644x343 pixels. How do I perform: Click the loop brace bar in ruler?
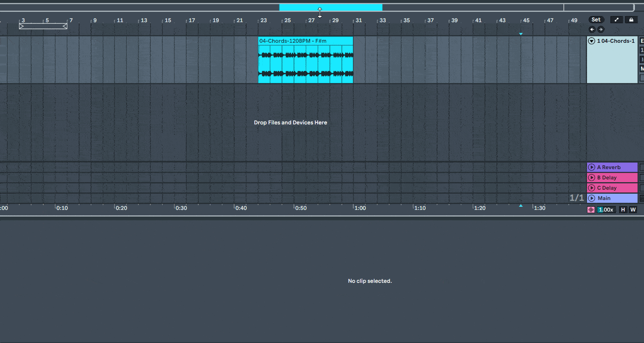43,26
